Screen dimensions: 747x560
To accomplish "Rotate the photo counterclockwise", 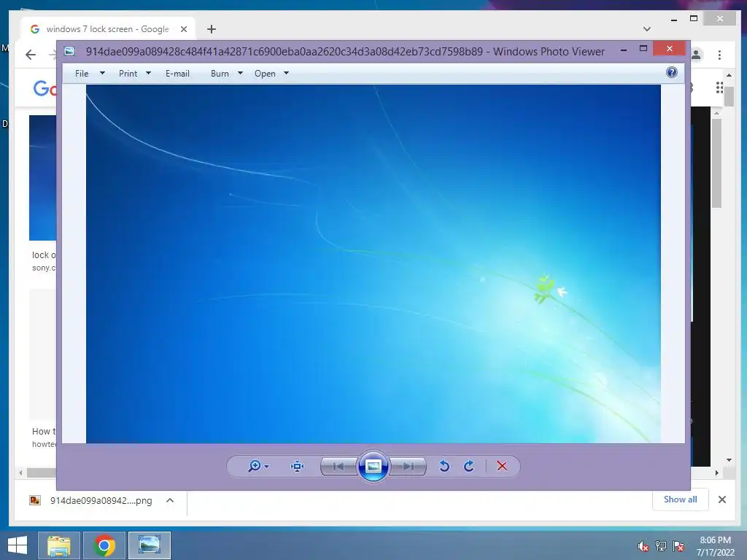I will [444, 466].
